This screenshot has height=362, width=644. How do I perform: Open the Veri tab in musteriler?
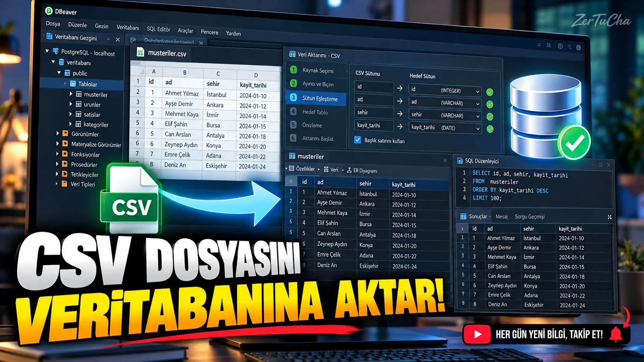[x=331, y=170]
